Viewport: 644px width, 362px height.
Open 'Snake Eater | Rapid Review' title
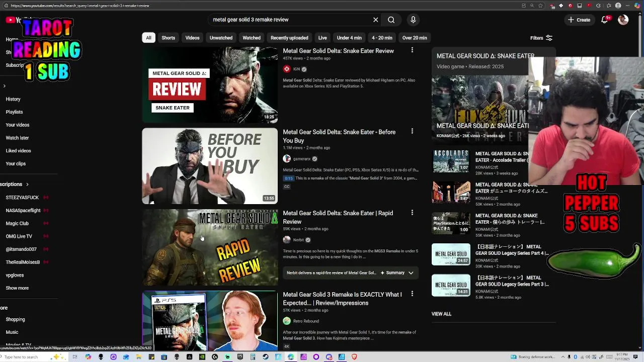[x=338, y=217]
